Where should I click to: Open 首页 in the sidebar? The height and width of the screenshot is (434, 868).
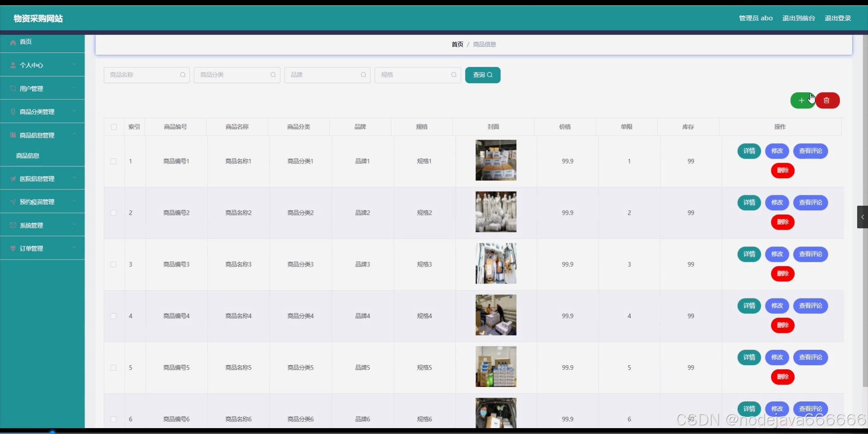42,42
